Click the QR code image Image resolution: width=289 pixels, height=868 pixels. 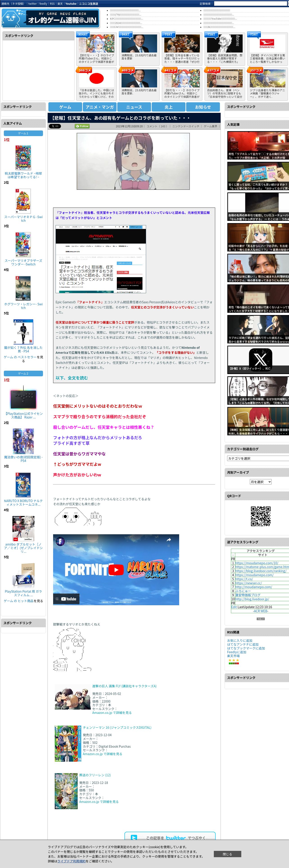coord(261,516)
